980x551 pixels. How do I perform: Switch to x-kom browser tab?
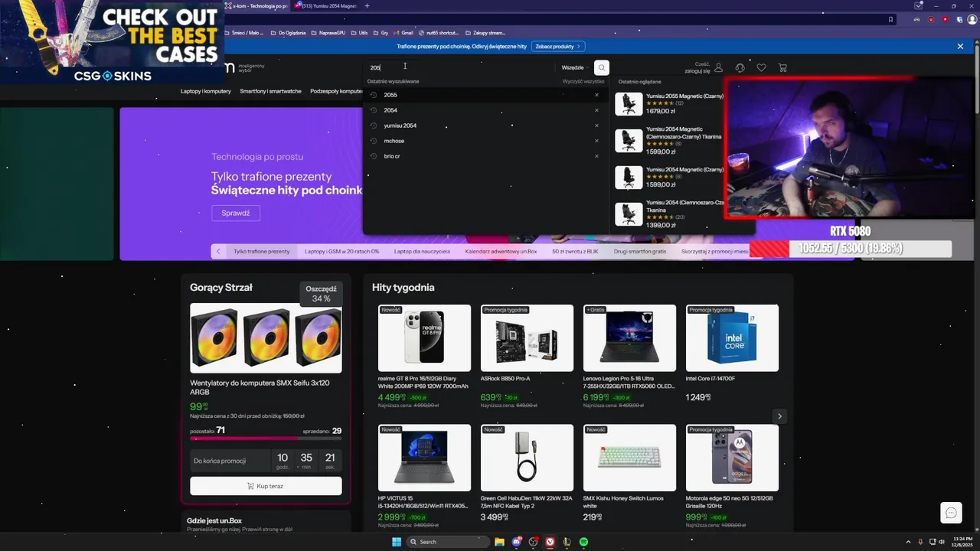(x=258, y=6)
